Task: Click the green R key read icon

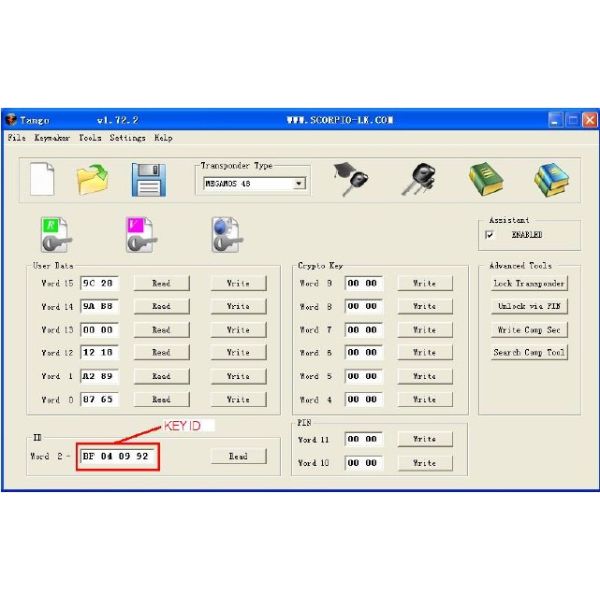Action: click(54, 233)
